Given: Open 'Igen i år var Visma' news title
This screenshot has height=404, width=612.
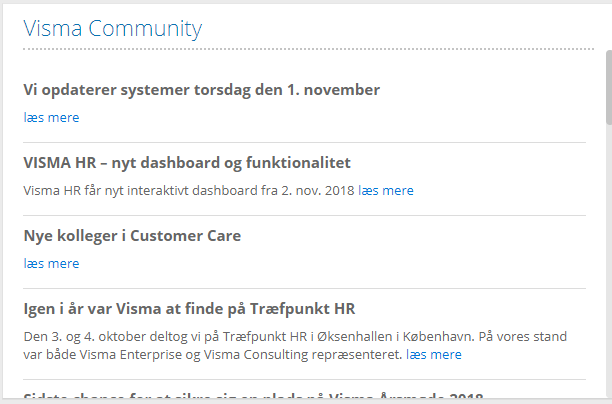Looking at the screenshot, I should pos(189,308).
